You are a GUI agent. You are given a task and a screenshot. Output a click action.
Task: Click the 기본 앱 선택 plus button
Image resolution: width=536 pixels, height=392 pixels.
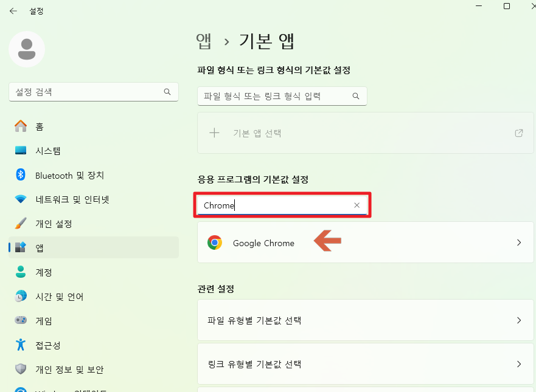tap(214, 132)
